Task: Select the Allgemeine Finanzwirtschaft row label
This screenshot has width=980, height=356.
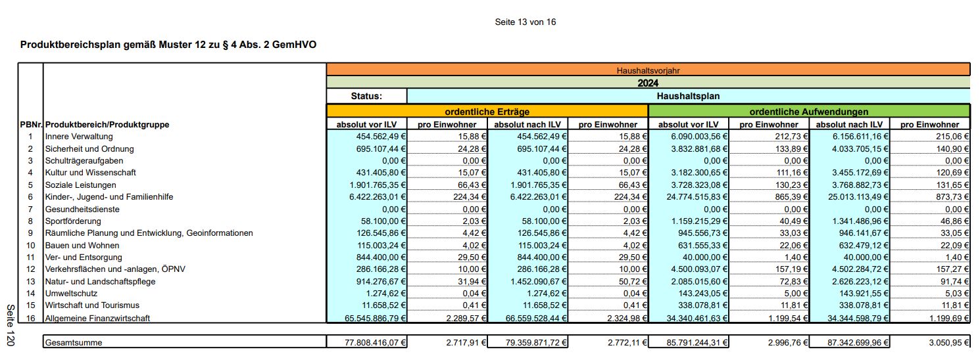Action: (x=97, y=318)
